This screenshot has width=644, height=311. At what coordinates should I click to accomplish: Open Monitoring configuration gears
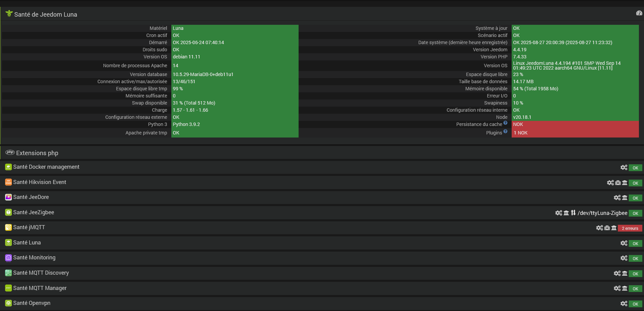(624, 258)
